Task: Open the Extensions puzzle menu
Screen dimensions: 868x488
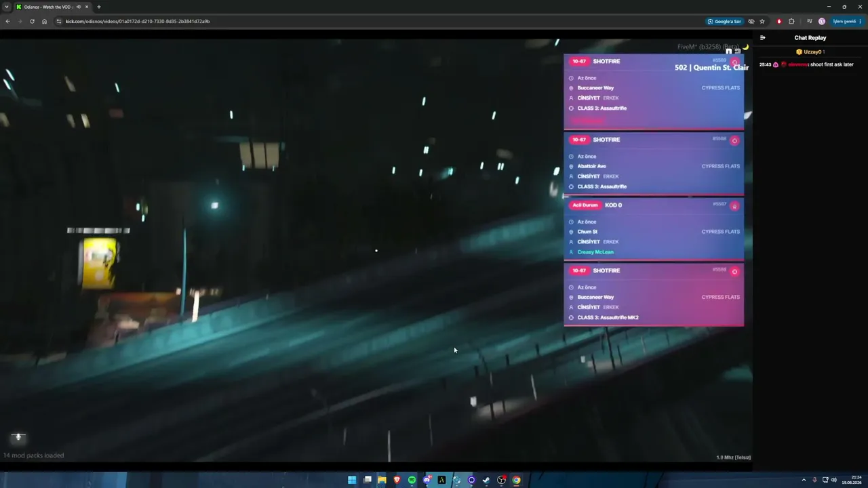Action: click(x=791, y=21)
